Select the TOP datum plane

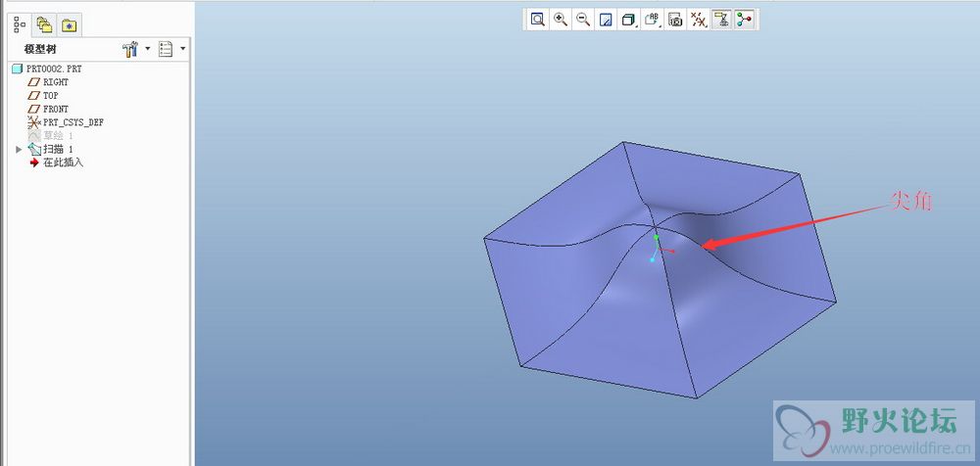[x=44, y=96]
